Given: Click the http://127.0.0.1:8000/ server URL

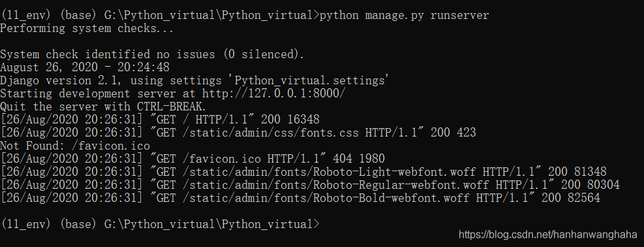Looking at the screenshot, I should coord(274,93).
